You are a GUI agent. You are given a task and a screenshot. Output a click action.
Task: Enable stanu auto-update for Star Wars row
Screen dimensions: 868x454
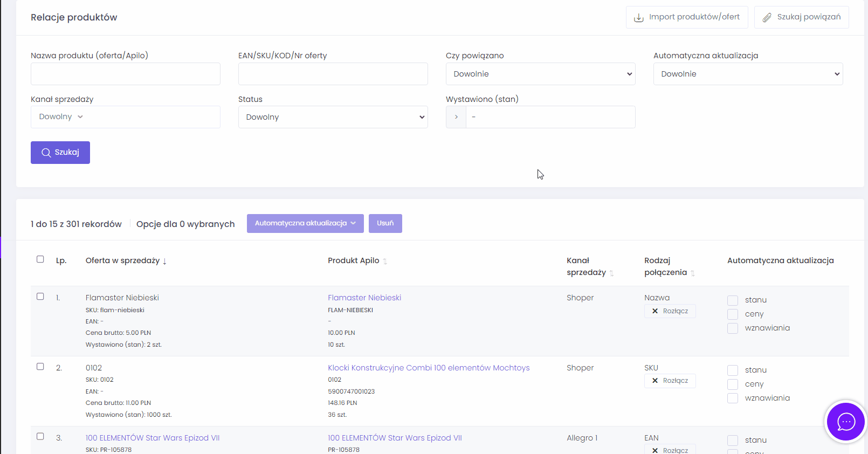733,441
